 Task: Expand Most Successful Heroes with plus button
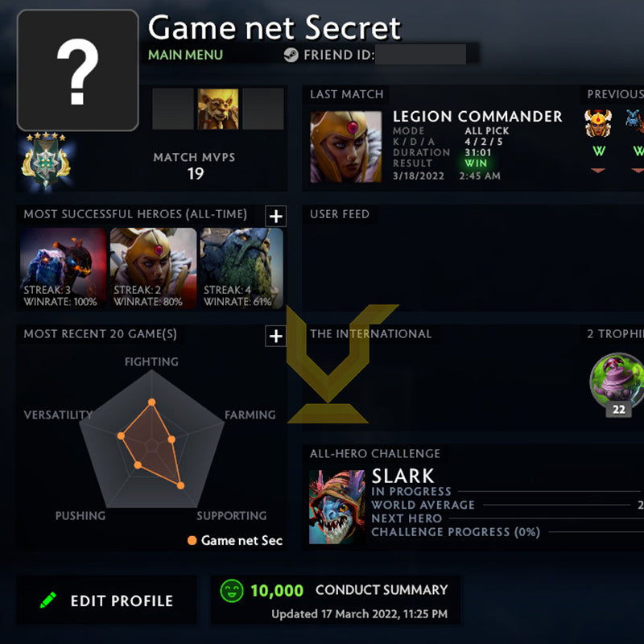275,216
